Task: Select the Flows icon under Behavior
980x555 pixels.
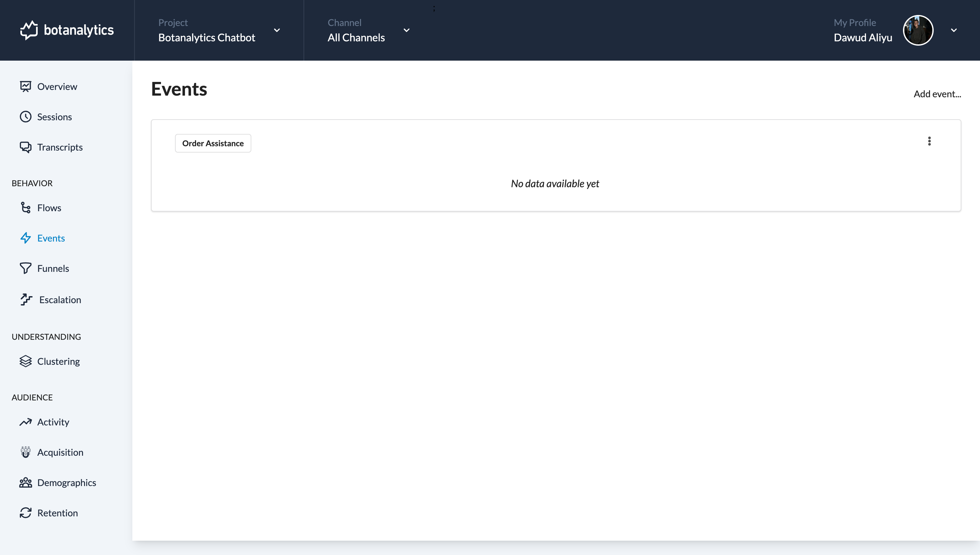Action: pos(26,207)
